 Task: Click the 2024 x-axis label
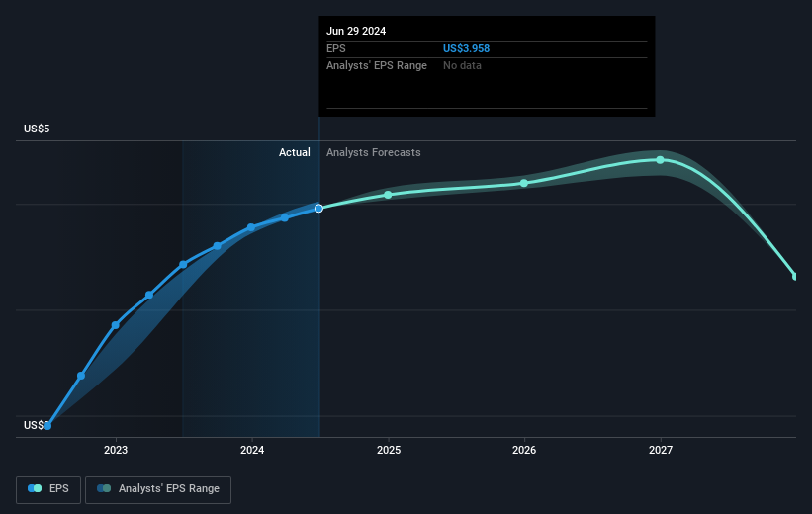click(252, 450)
